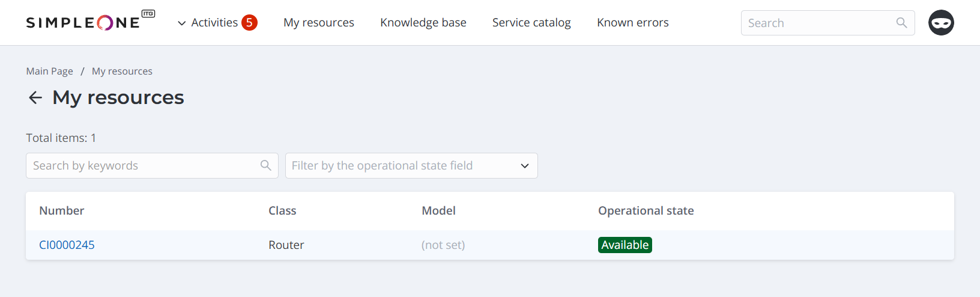Image resolution: width=980 pixels, height=297 pixels.
Task: Click the Available status badge
Action: (625, 245)
